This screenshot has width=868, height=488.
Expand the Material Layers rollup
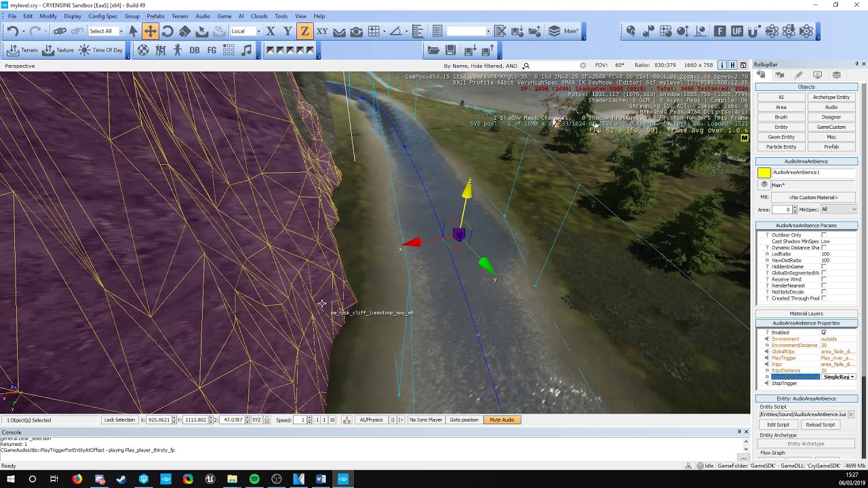[x=806, y=314]
